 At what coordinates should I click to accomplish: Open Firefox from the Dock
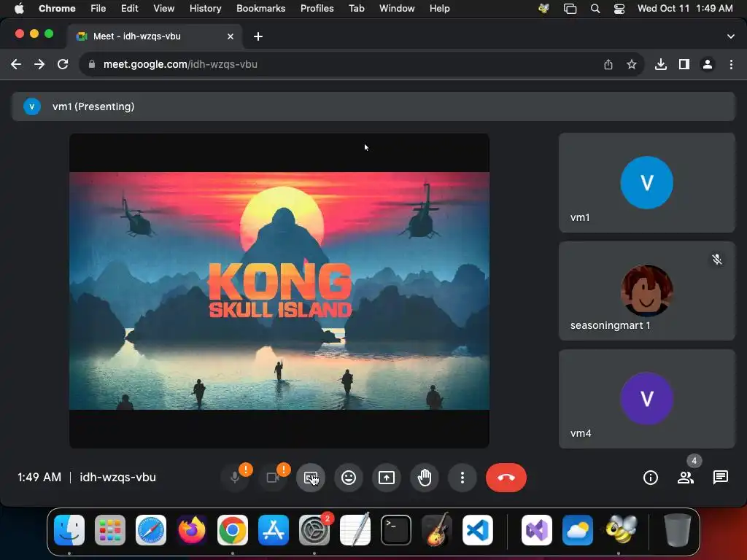tap(192, 530)
